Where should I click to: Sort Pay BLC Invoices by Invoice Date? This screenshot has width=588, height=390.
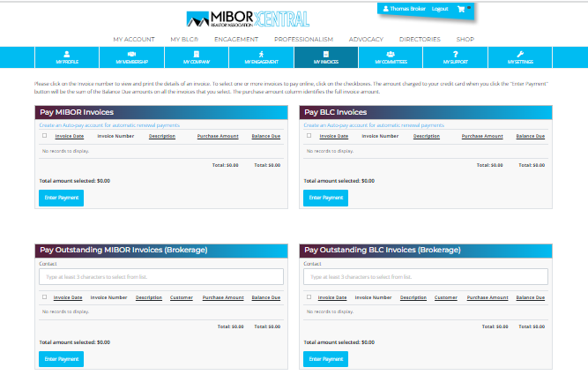point(334,136)
